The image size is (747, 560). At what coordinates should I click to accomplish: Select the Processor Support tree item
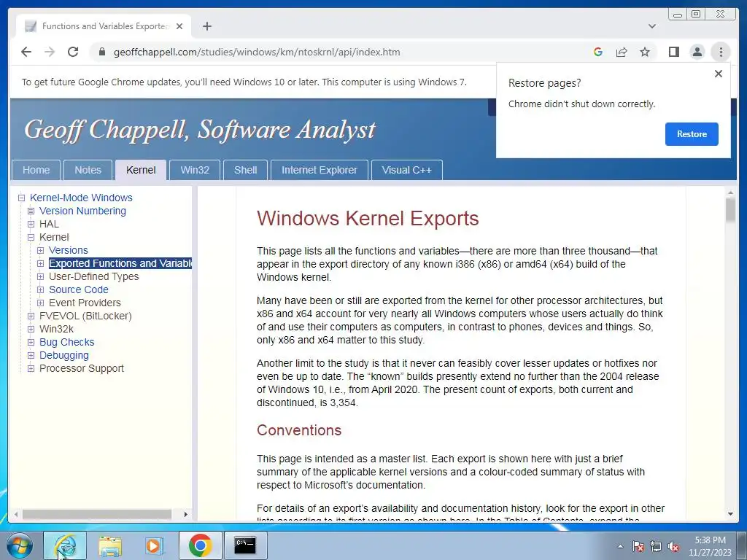point(82,368)
